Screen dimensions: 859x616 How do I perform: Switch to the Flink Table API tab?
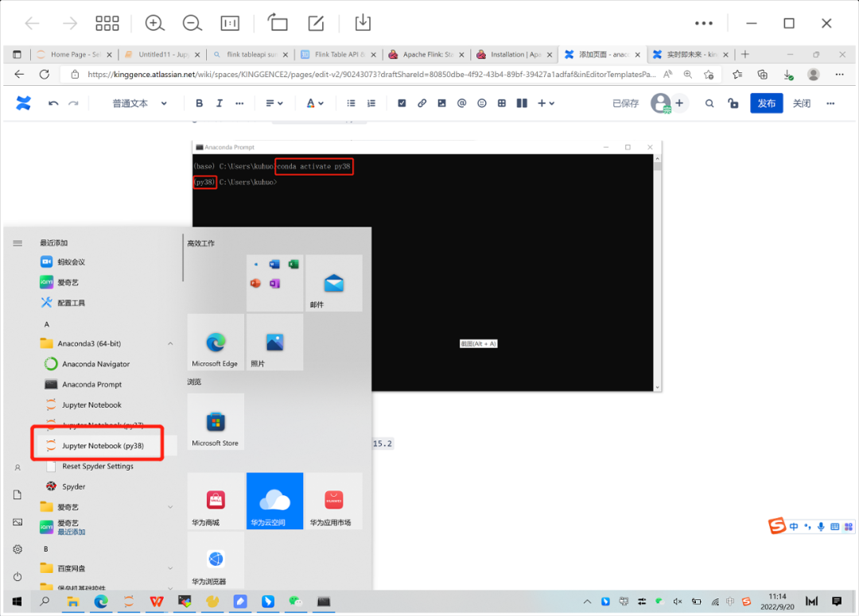338,54
